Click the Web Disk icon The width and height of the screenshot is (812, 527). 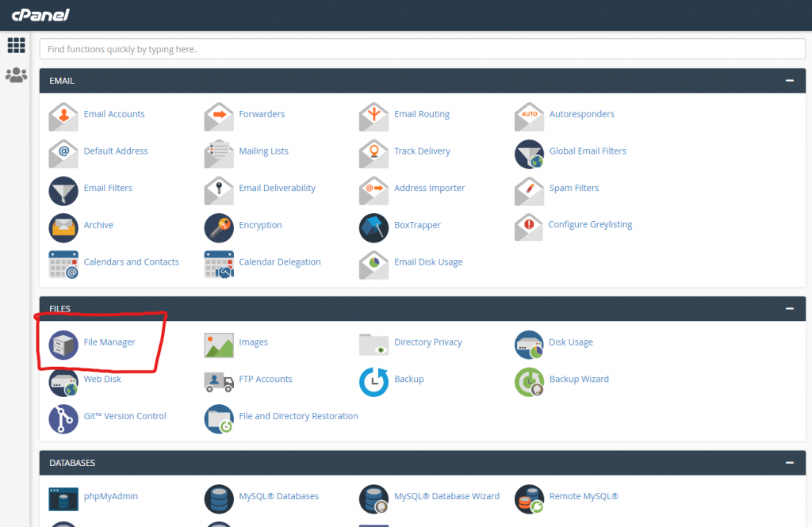tap(63, 382)
